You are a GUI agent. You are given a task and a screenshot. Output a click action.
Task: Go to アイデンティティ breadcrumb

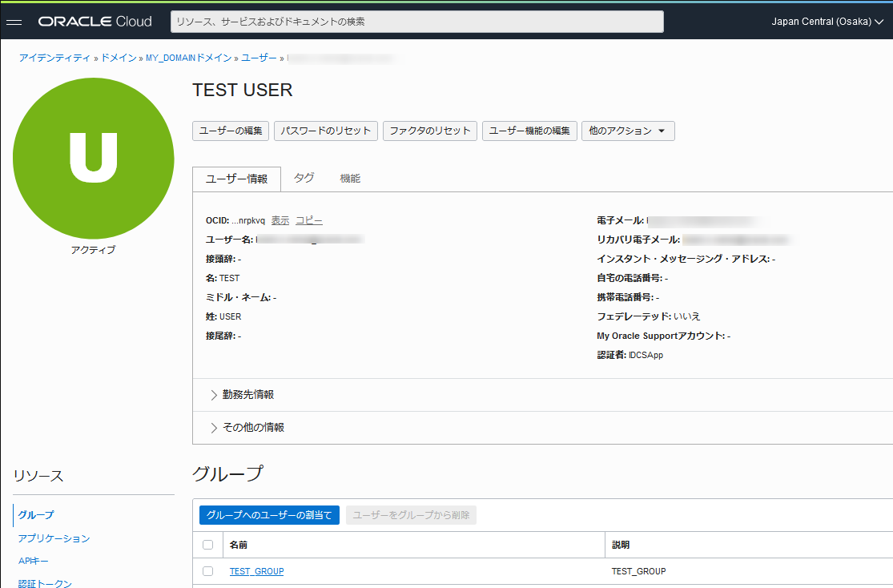coord(54,58)
